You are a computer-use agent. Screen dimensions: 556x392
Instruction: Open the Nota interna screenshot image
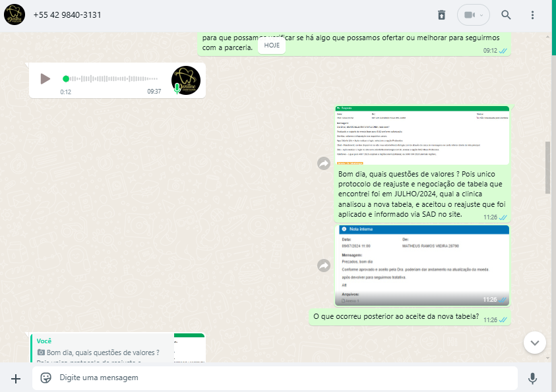tap(422, 266)
